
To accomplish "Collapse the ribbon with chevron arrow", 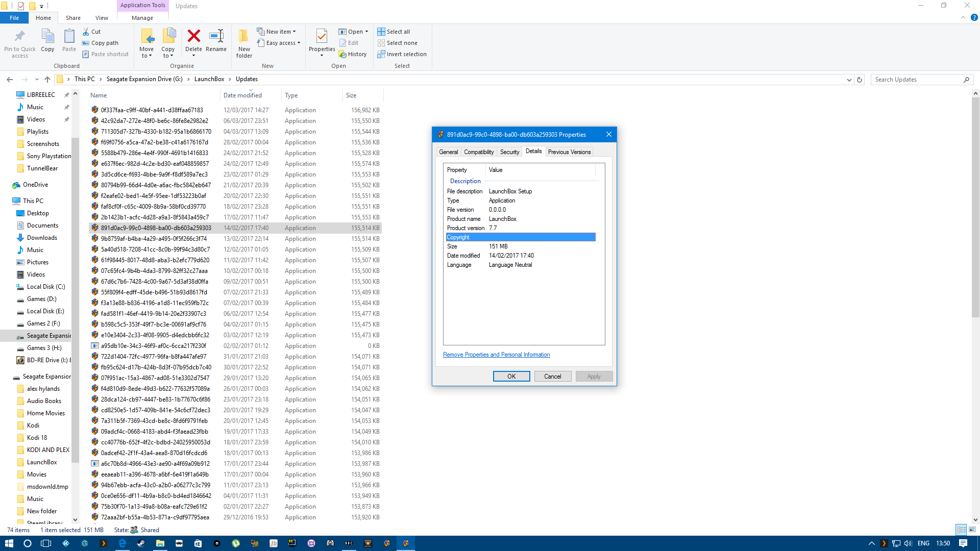I will pyautogui.click(x=963, y=17).
